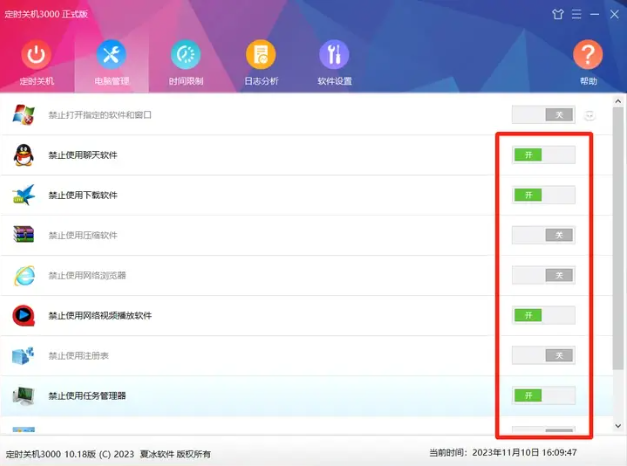Screen dimensions: 627x466
Task: Select the 帮助 tab label
Action: pyautogui.click(x=588, y=81)
